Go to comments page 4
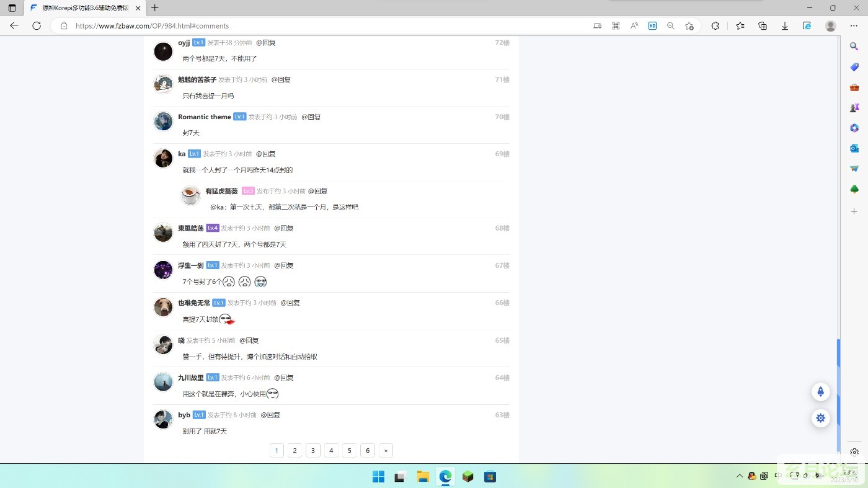The image size is (868, 488). [x=331, y=451]
